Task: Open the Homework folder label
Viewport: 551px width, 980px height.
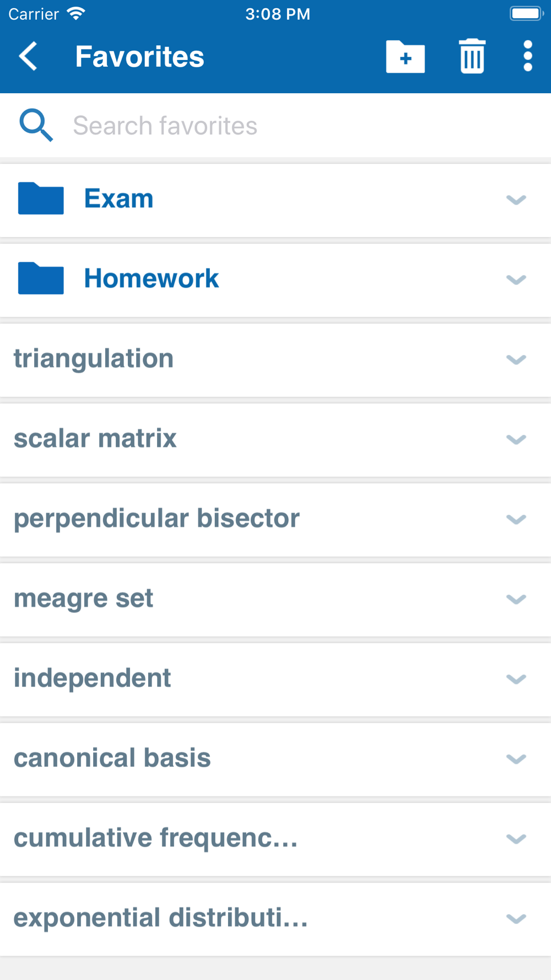Action: (x=152, y=278)
